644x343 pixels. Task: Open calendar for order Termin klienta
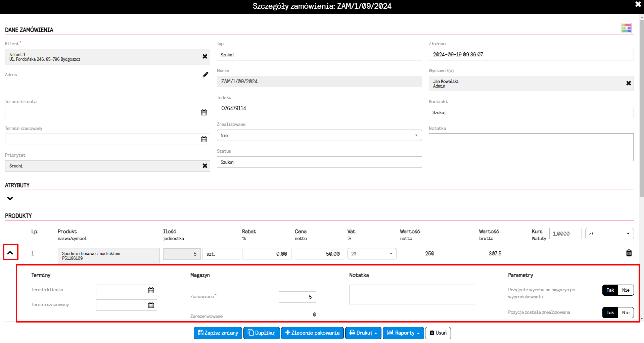pyautogui.click(x=204, y=112)
